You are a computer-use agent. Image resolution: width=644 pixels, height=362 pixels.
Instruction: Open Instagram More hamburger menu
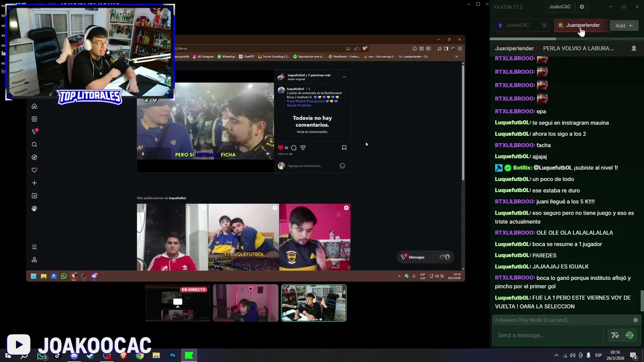tap(34, 247)
